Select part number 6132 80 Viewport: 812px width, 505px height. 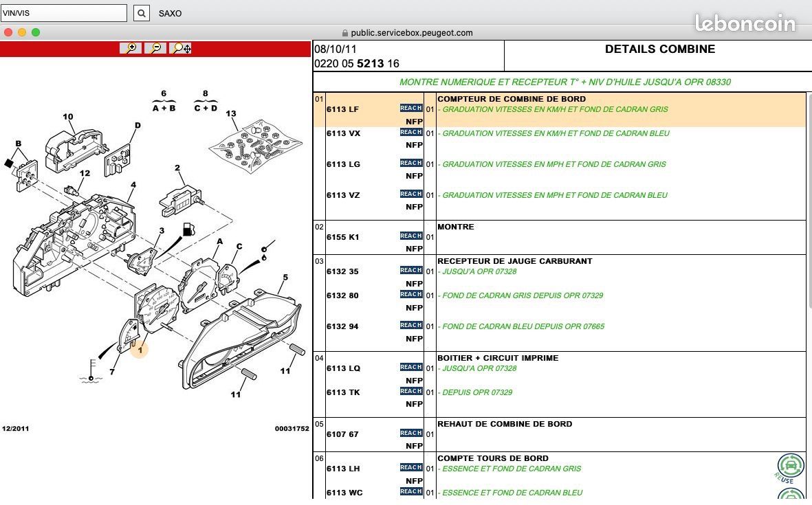(x=342, y=295)
